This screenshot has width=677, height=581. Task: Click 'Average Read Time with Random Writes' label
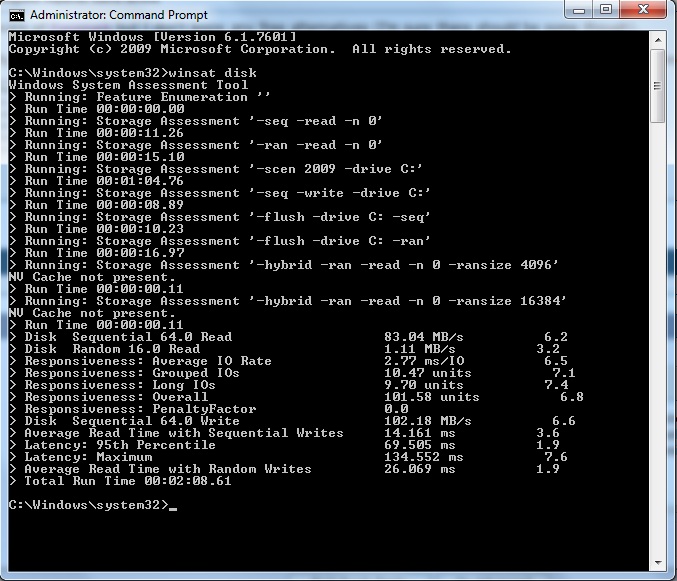[168, 469]
